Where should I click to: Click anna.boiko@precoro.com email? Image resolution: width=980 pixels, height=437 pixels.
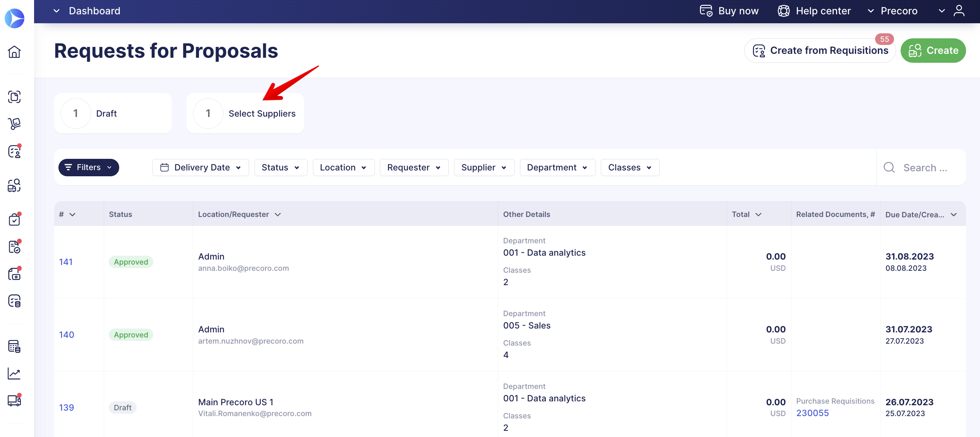pyautogui.click(x=243, y=268)
